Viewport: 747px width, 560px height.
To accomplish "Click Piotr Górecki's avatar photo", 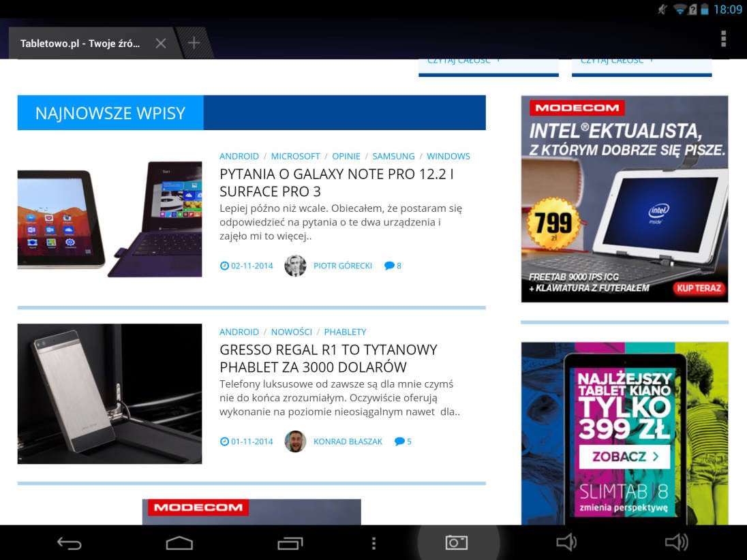I will click(x=295, y=266).
